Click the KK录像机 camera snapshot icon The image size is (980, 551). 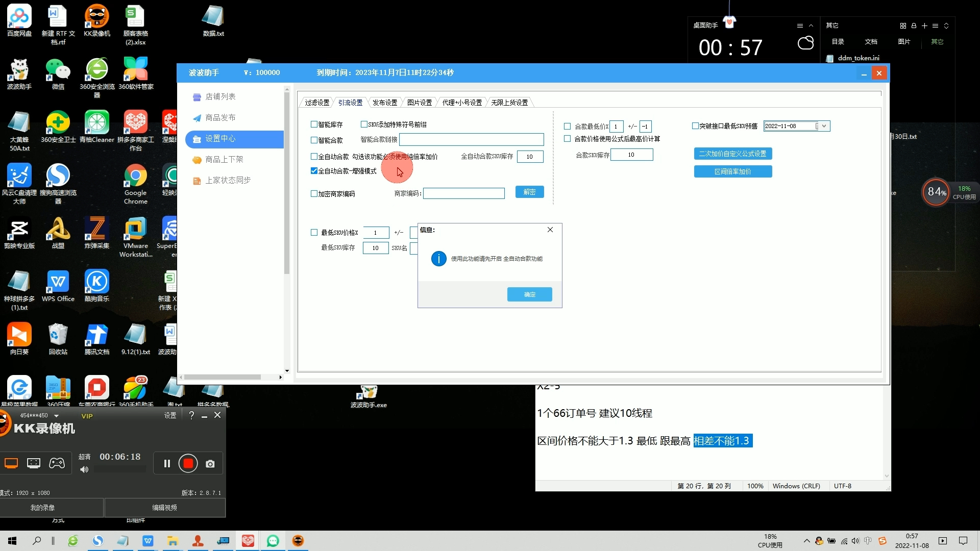coord(211,463)
